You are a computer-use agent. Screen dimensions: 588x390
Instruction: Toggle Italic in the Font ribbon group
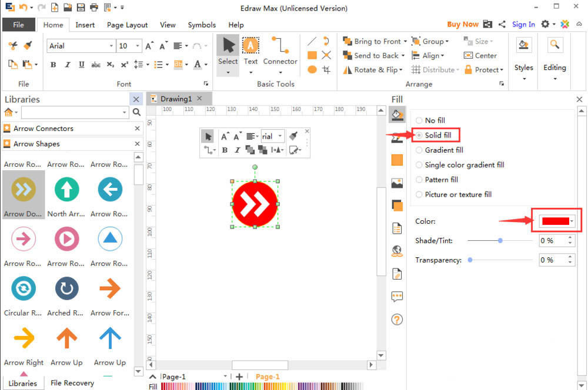point(68,65)
